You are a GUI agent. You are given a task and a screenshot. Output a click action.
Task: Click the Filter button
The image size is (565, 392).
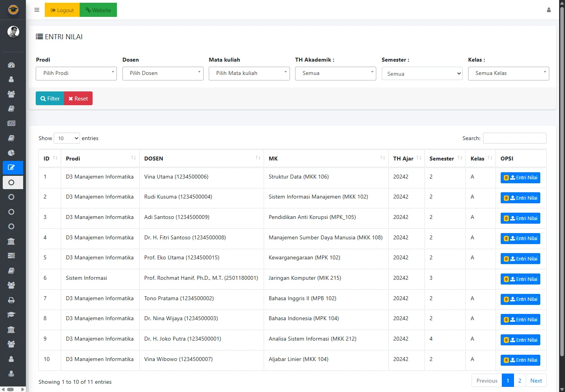click(50, 98)
